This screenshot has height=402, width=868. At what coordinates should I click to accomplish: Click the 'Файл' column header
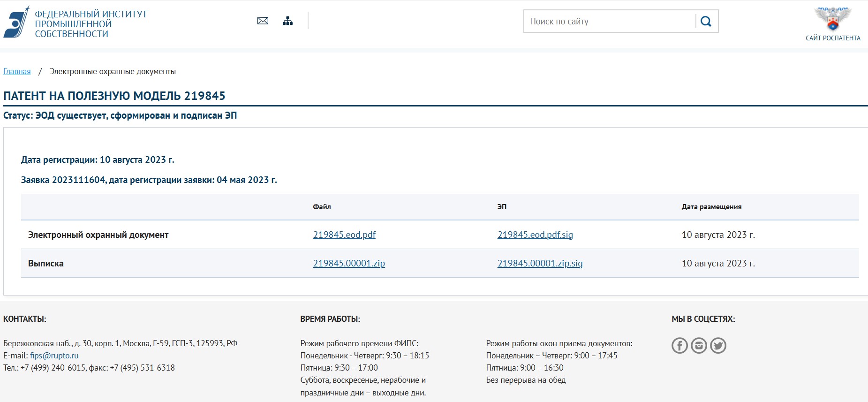click(x=322, y=207)
